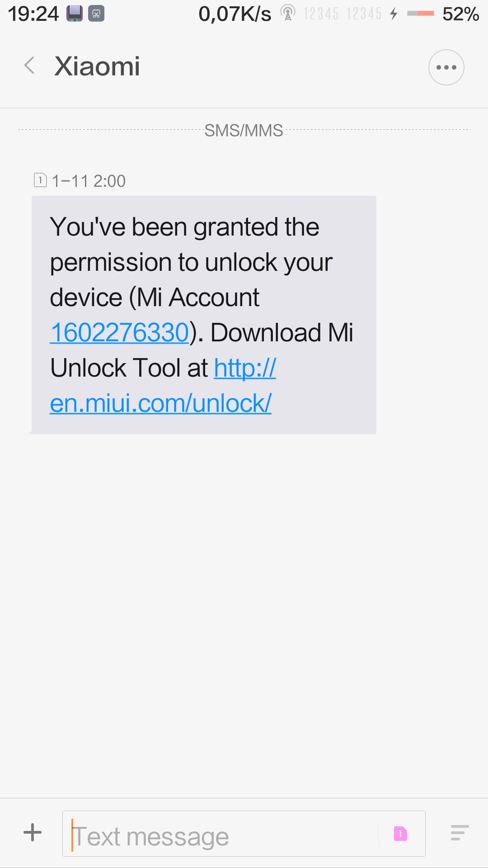The height and width of the screenshot is (868, 488).
Task: Open the en.miui.com/unlock/ link
Action: [160, 403]
